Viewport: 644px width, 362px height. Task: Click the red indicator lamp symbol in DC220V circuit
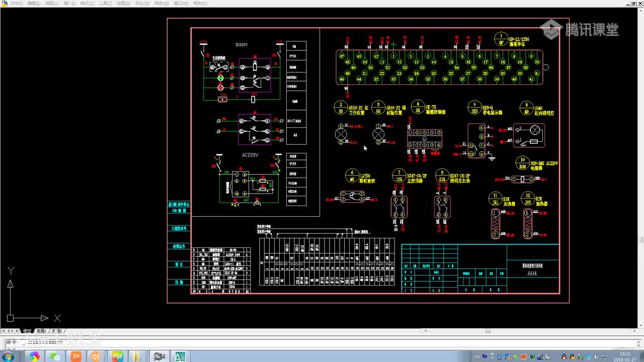220,87
